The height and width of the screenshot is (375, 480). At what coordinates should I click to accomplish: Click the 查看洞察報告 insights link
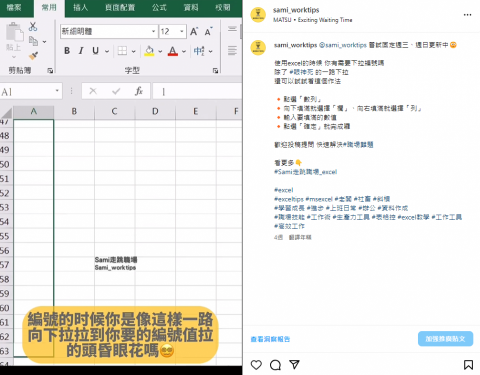point(270,339)
